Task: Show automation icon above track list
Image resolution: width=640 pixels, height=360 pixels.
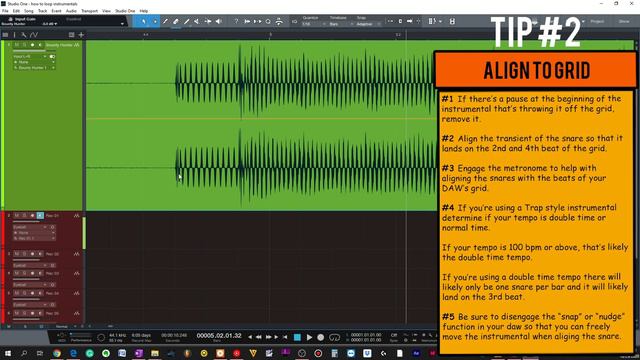Action: click(x=33, y=35)
